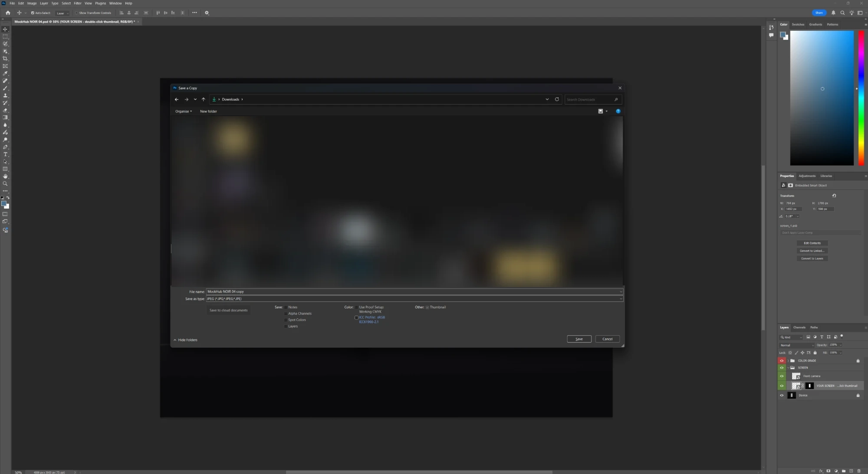Hide the Front camera layer

point(782,376)
